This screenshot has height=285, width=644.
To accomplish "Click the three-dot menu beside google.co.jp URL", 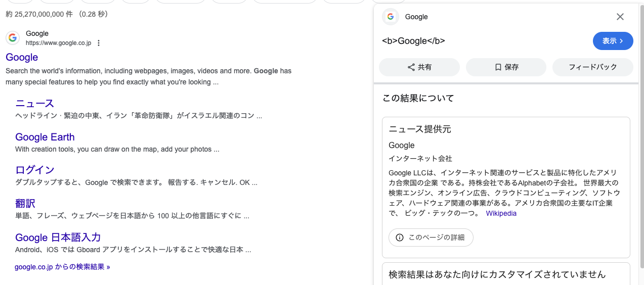I will pyautogui.click(x=99, y=43).
